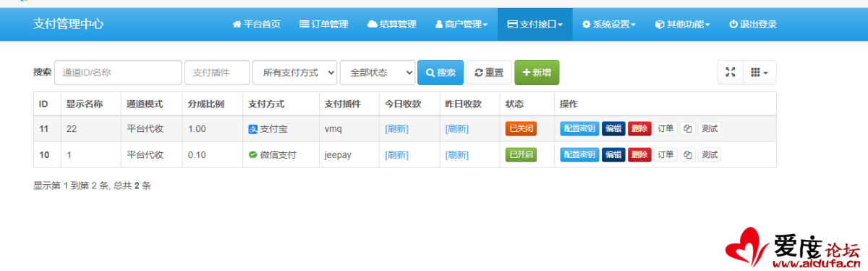Click 退出登录 to log out
Screen dimensions: 868x271
pos(752,24)
